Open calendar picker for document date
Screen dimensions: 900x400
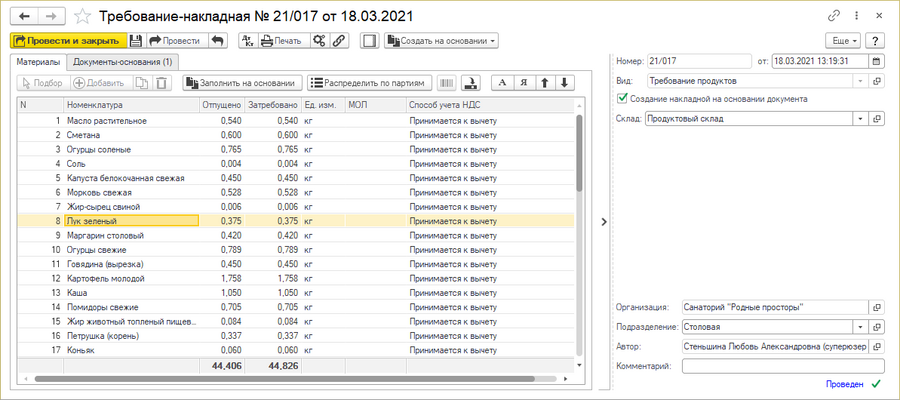tap(876, 61)
